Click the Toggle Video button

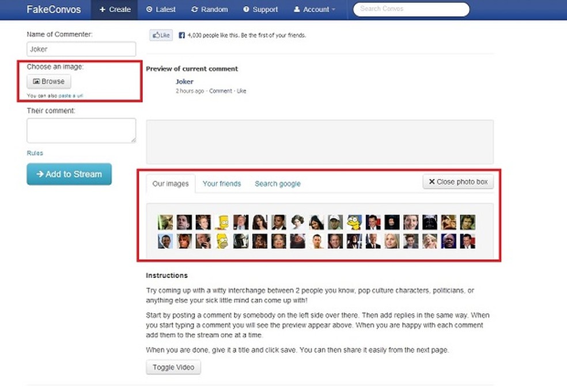[x=173, y=367]
